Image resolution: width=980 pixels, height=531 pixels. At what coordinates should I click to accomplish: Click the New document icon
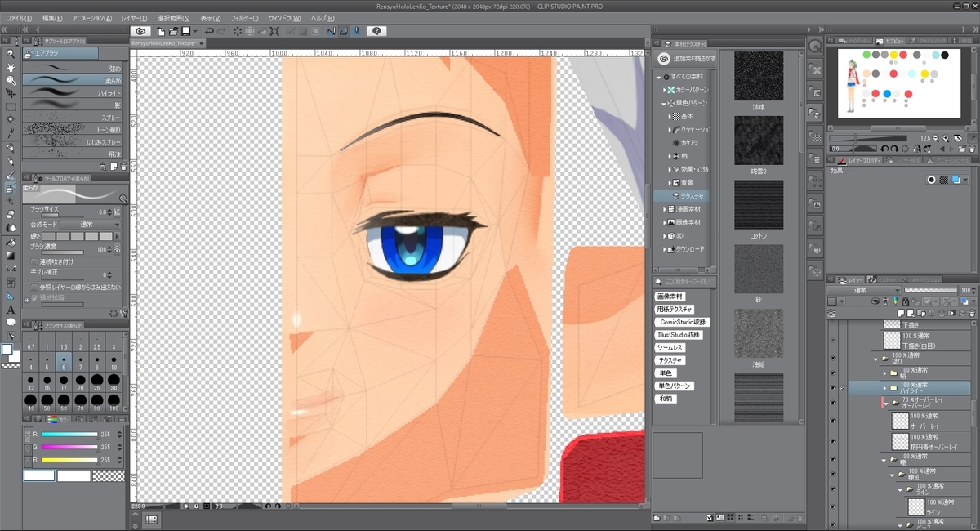point(161,31)
